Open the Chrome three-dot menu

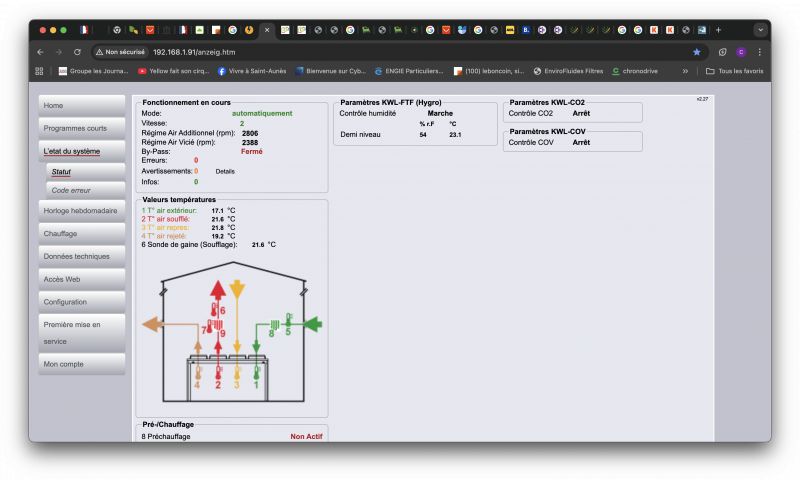point(759,51)
